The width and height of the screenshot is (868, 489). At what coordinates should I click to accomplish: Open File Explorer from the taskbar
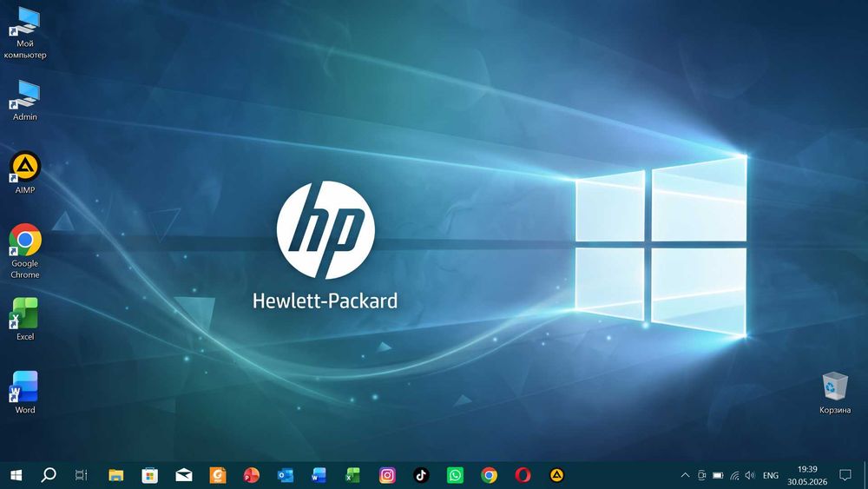[115, 475]
